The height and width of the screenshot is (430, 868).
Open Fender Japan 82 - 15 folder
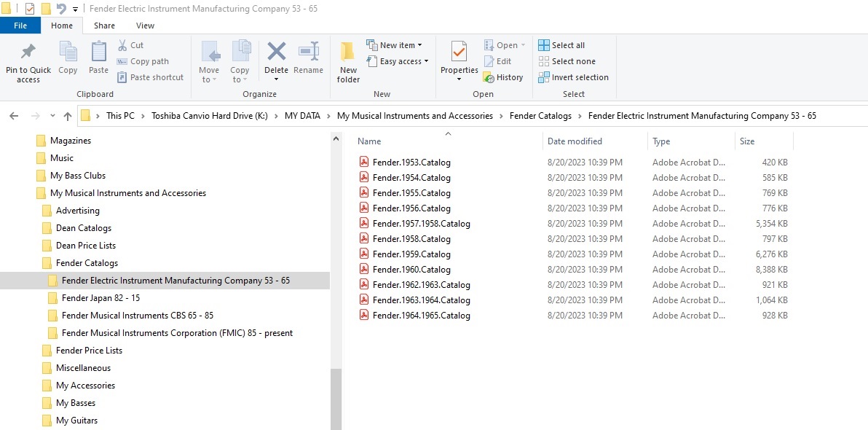pyautogui.click(x=100, y=298)
